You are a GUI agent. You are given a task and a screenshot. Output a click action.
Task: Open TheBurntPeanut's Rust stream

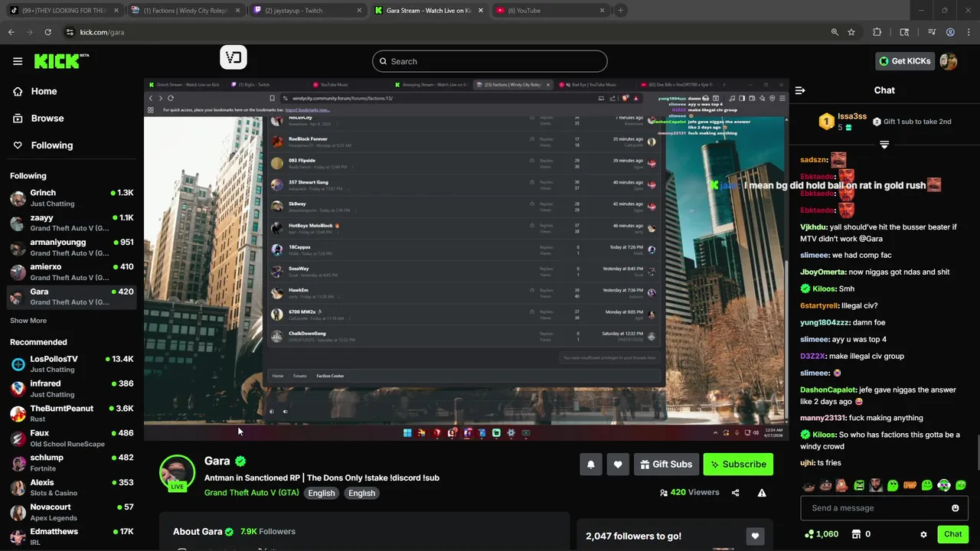(x=71, y=413)
